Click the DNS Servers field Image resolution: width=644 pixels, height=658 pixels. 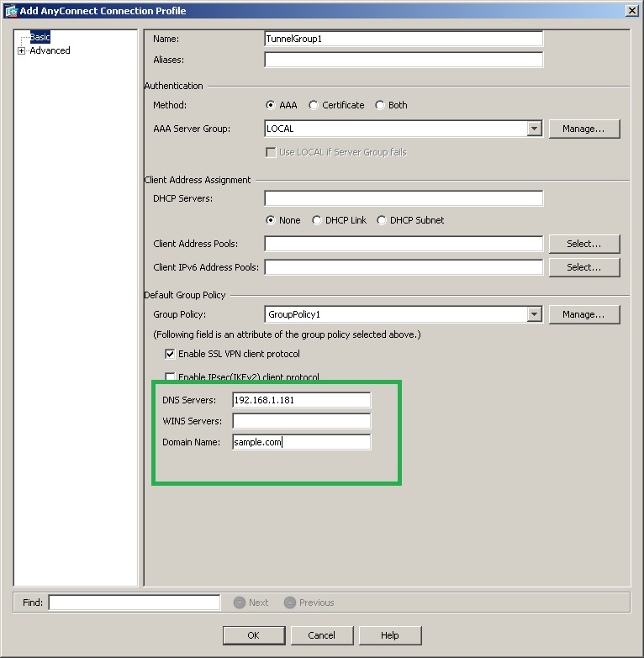302,400
